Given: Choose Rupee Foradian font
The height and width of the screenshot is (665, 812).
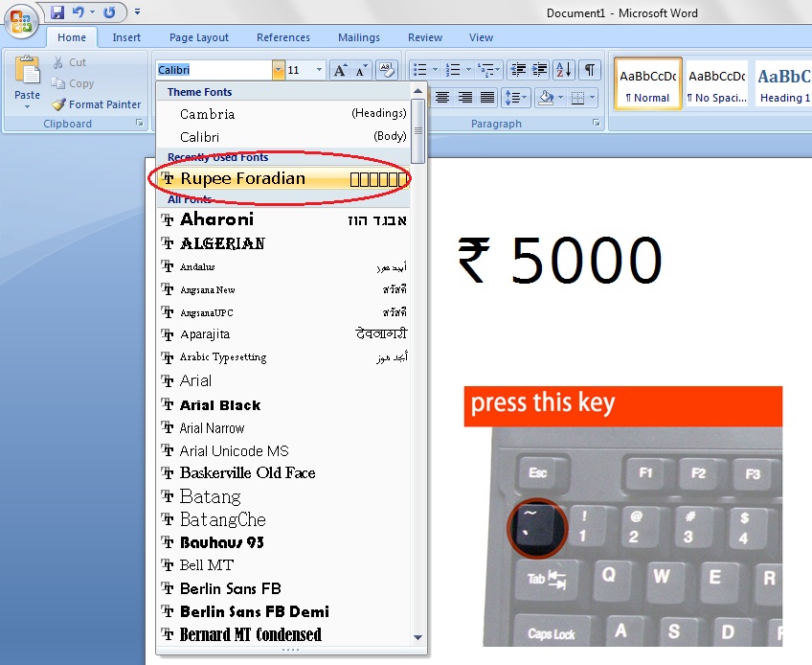Looking at the screenshot, I should tap(283, 179).
